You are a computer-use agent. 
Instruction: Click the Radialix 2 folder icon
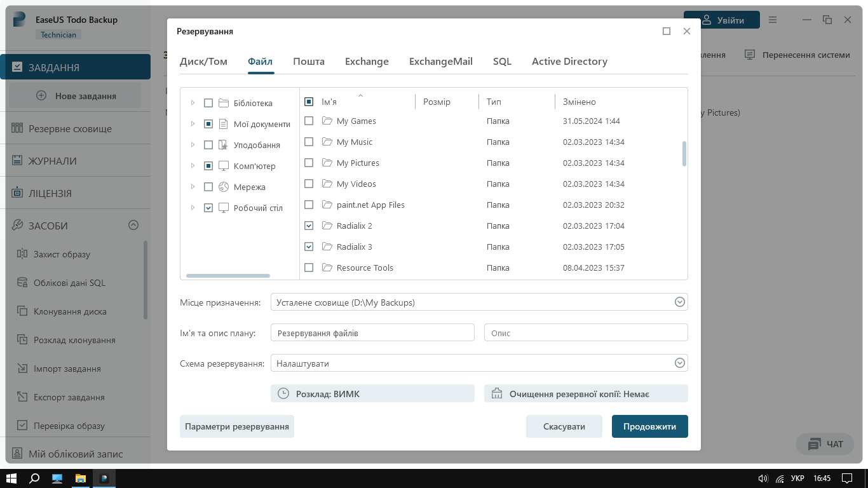tap(327, 226)
